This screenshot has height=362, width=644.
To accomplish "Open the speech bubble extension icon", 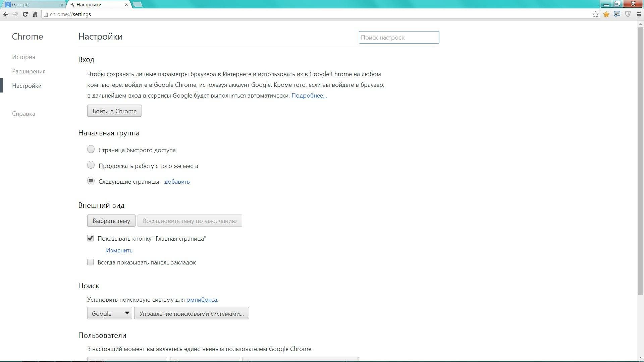I will (x=617, y=14).
